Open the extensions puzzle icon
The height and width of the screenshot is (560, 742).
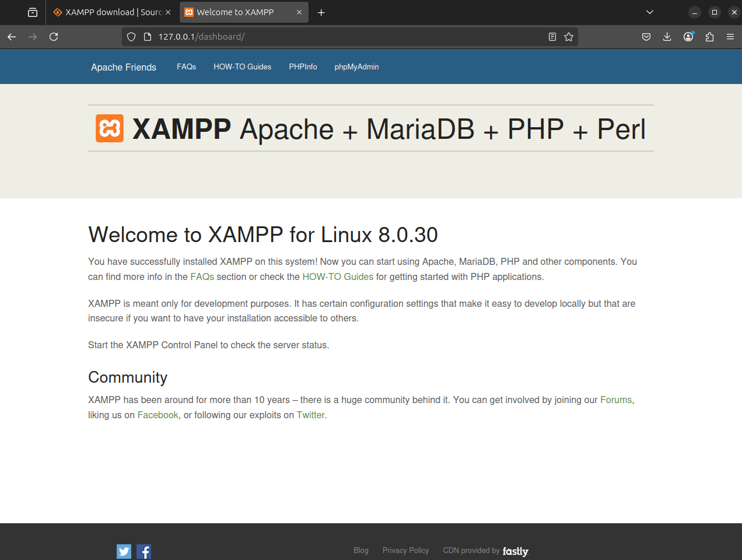click(709, 37)
